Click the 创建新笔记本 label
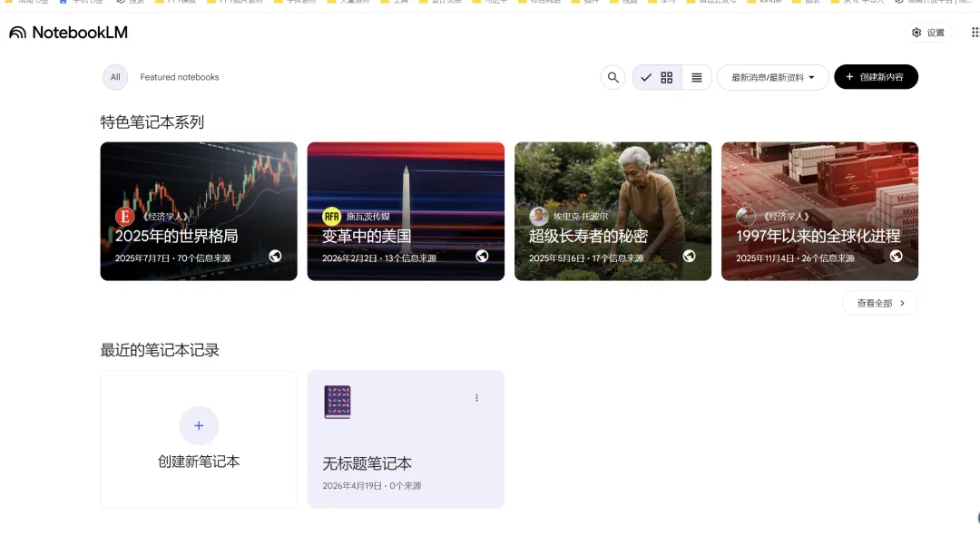This screenshot has width=980, height=554. (199, 462)
